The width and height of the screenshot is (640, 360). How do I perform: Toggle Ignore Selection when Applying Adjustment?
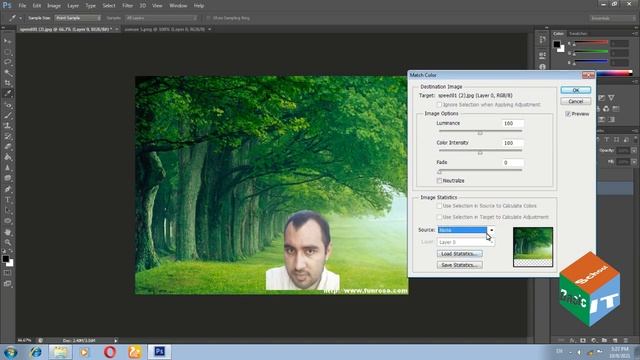click(440, 105)
